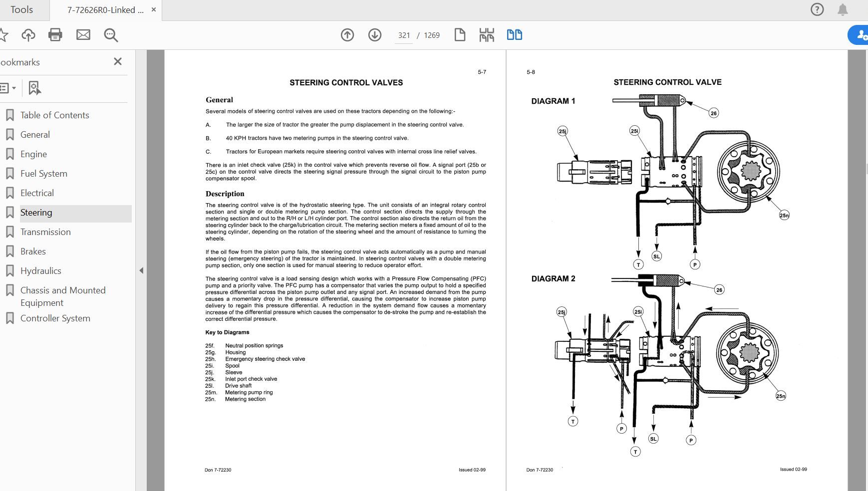Toggle two-page view mode
868x491 pixels.
click(x=515, y=35)
